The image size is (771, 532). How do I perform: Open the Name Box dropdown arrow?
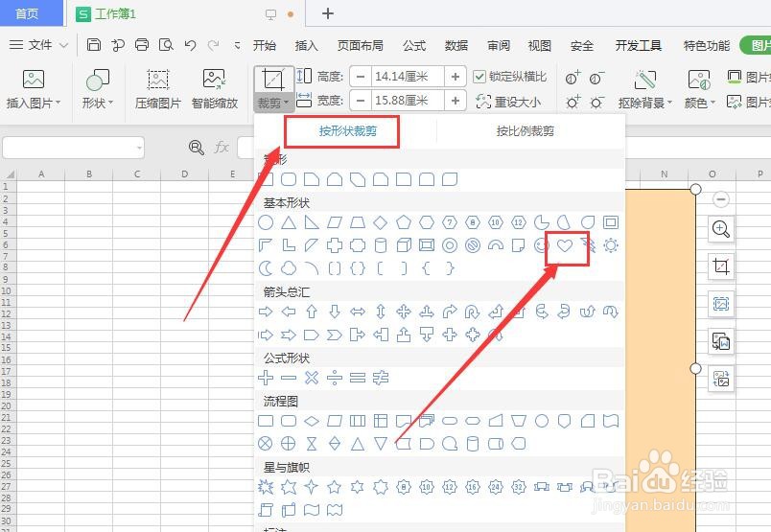(140, 148)
